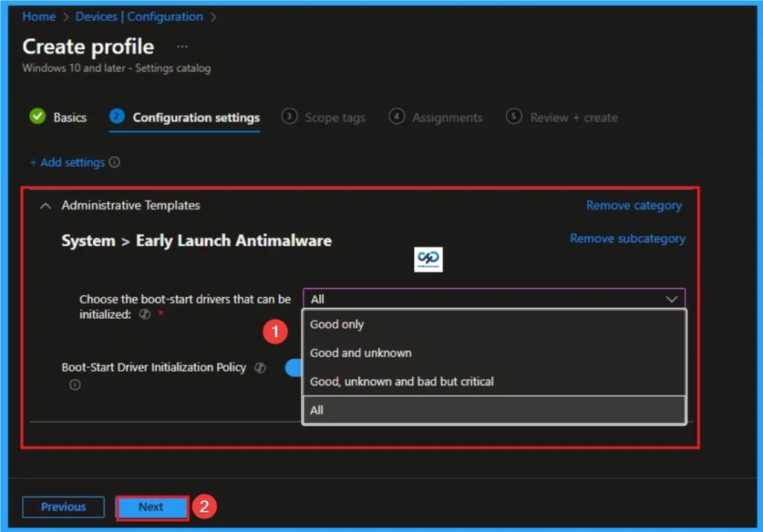Select Good only from the dropdown

coord(337,324)
